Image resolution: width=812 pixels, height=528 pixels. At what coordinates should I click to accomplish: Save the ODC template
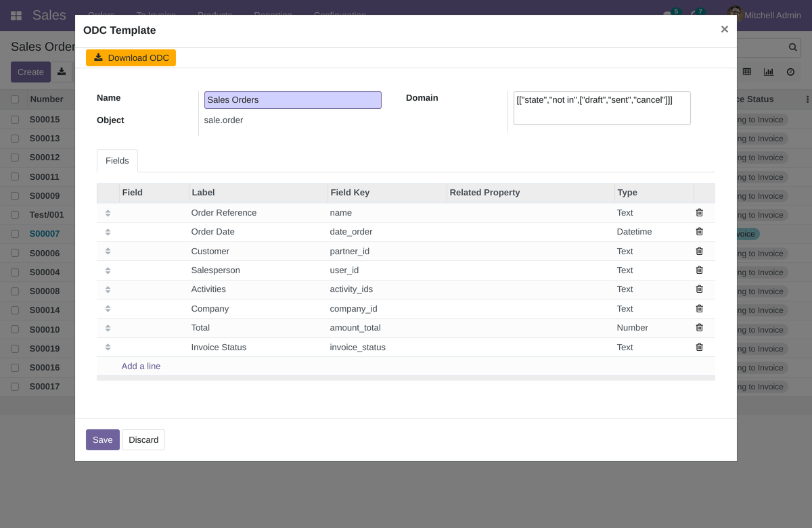tap(102, 439)
